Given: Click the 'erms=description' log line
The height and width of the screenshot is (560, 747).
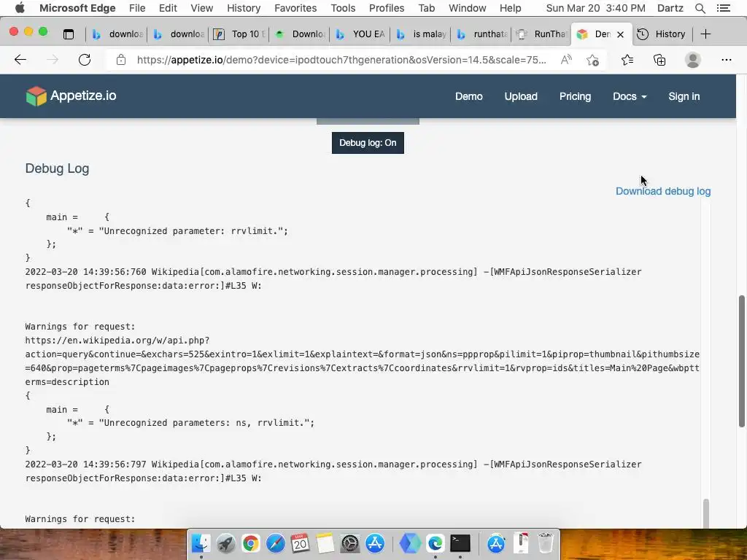Looking at the screenshot, I should tap(67, 382).
